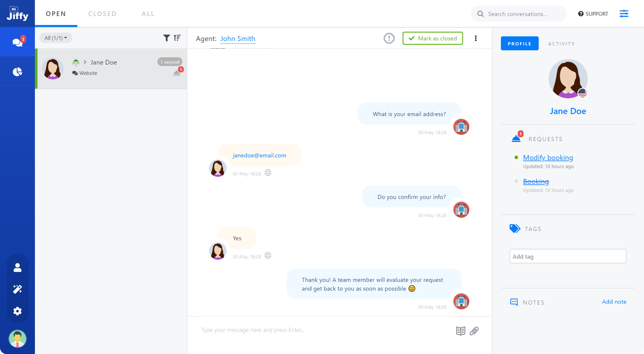Click the globe icon beside the Yes message
The width and height of the screenshot is (644, 354).
click(268, 256)
